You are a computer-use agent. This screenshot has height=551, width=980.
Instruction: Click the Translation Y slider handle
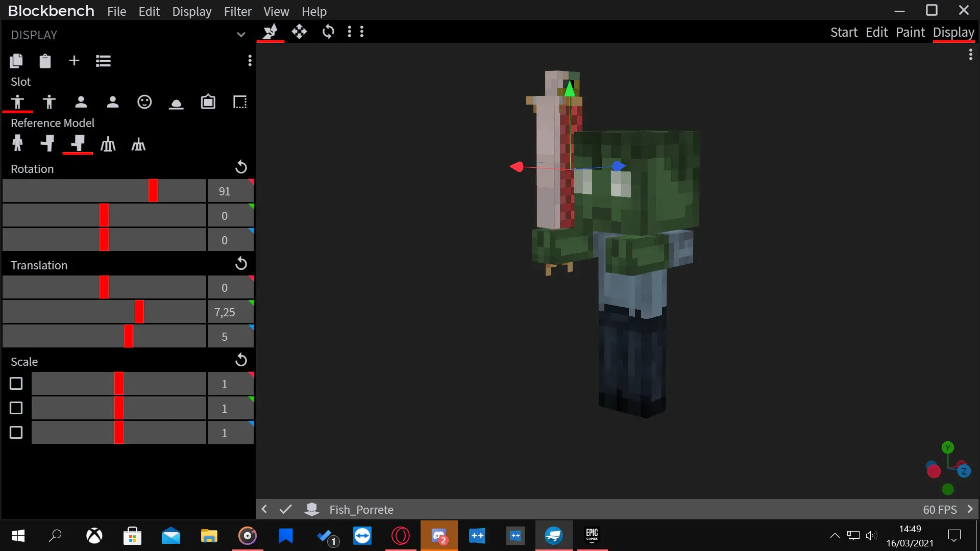tap(139, 312)
